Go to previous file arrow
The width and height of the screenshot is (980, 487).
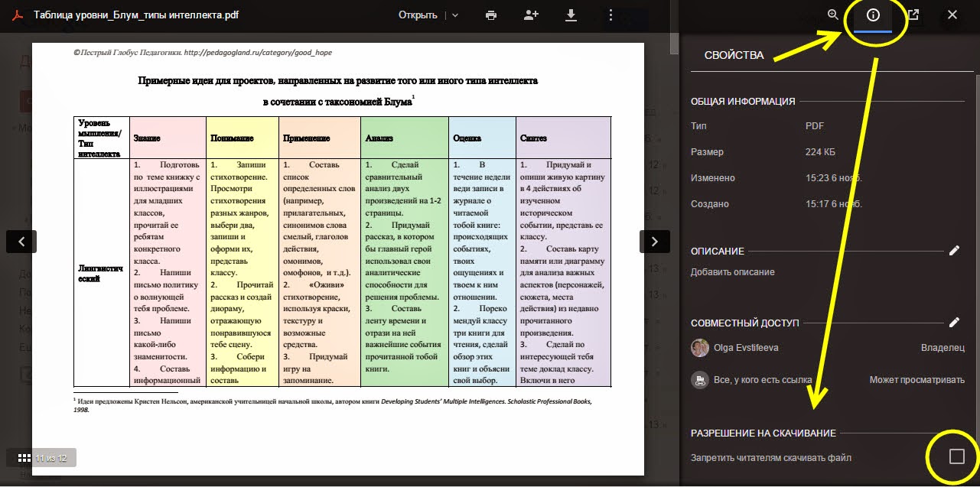point(21,241)
